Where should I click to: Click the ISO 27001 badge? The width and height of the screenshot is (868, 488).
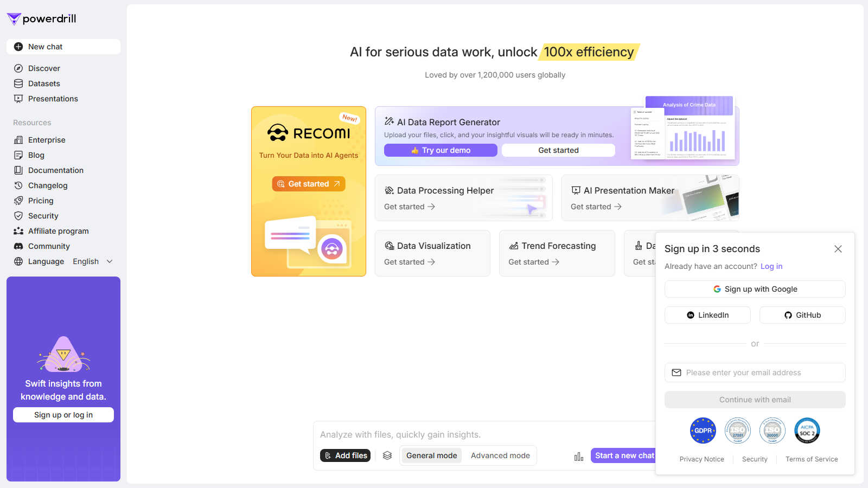738,431
